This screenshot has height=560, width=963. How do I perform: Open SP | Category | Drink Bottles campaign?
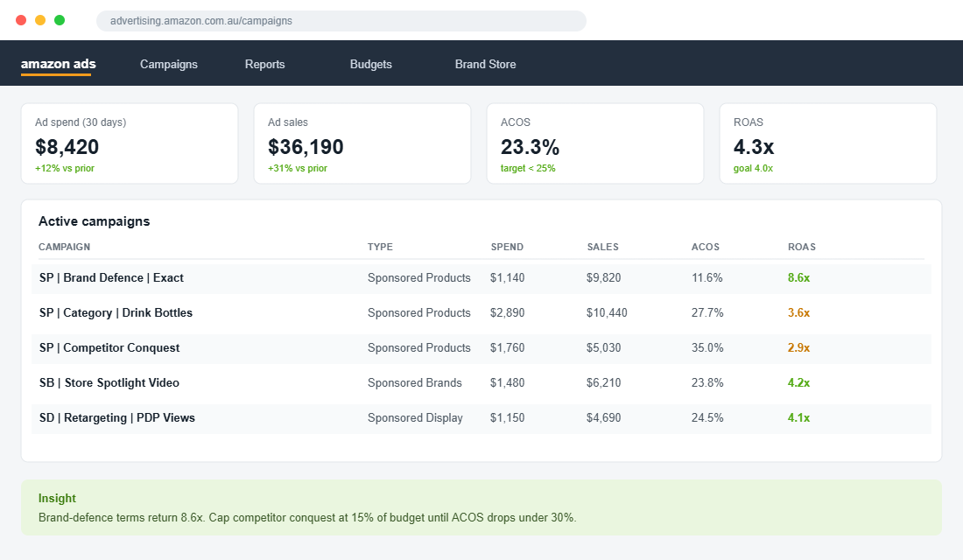pos(116,312)
